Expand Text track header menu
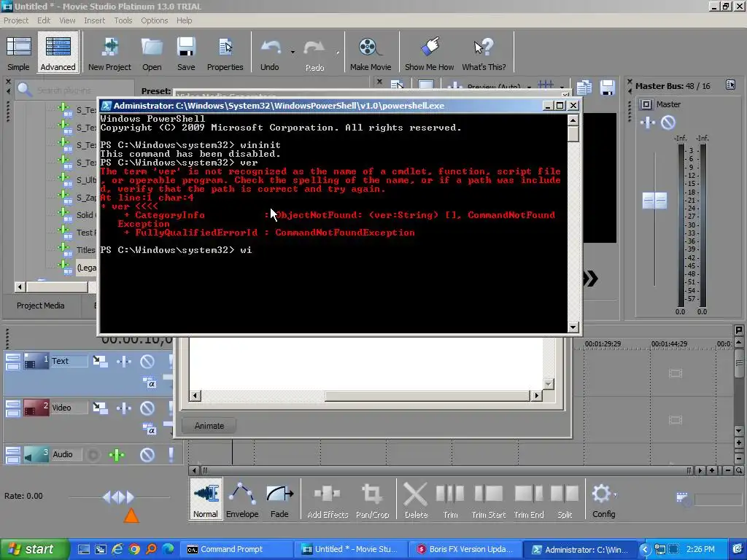The width and height of the screenshot is (747, 560). point(13,362)
